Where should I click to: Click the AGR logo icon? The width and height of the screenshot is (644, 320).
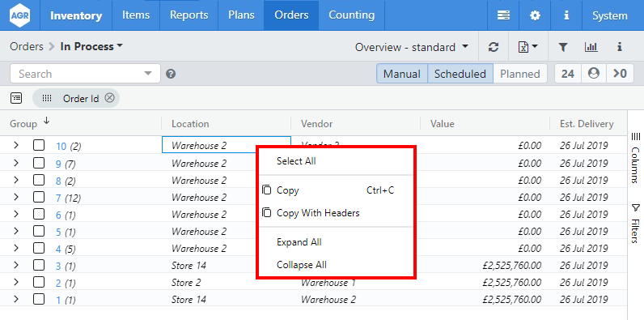click(19, 15)
